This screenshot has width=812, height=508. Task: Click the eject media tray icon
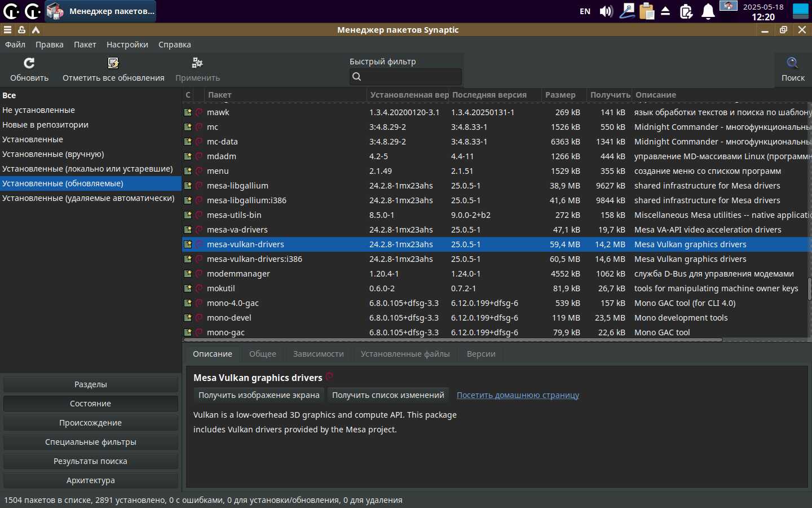click(665, 11)
